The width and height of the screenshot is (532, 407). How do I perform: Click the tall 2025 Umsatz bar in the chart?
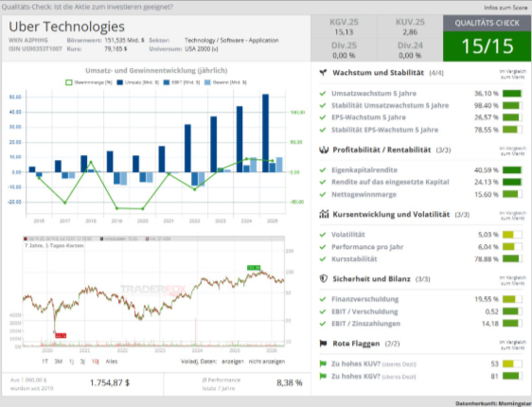pyautogui.click(x=265, y=133)
